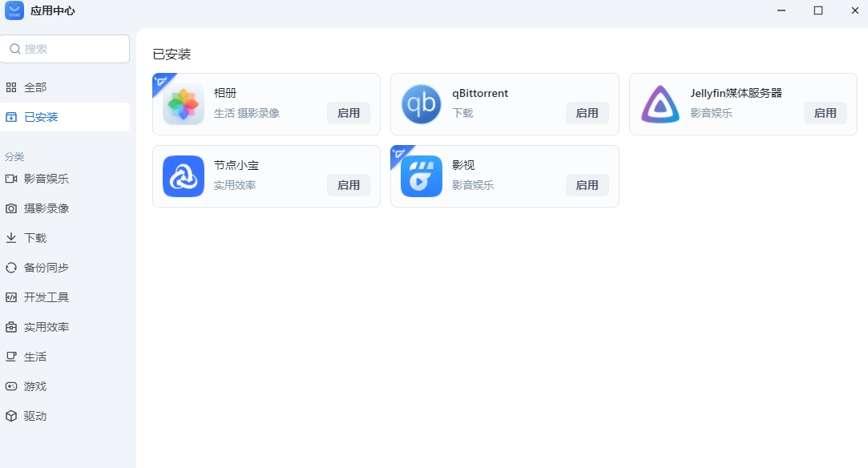Select the 全部 grid icon in the sidebar
The image size is (868, 468).
click(x=11, y=87)
